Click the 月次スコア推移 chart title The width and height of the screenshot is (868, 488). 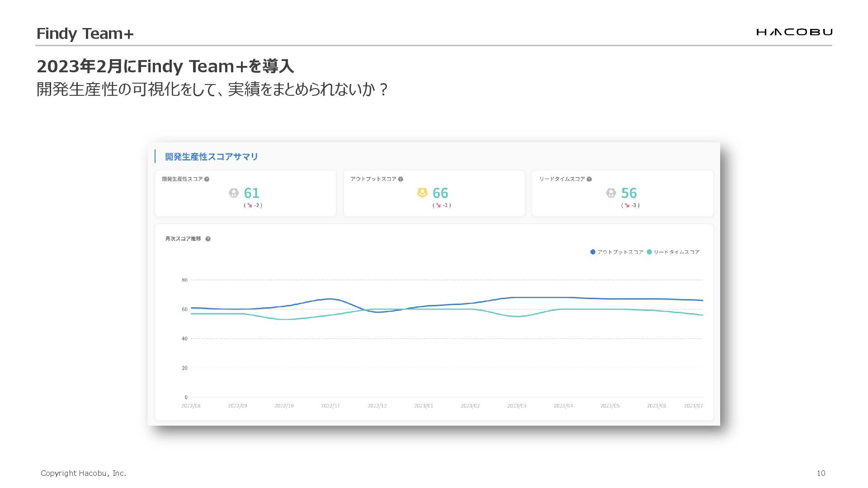(183, 239)
